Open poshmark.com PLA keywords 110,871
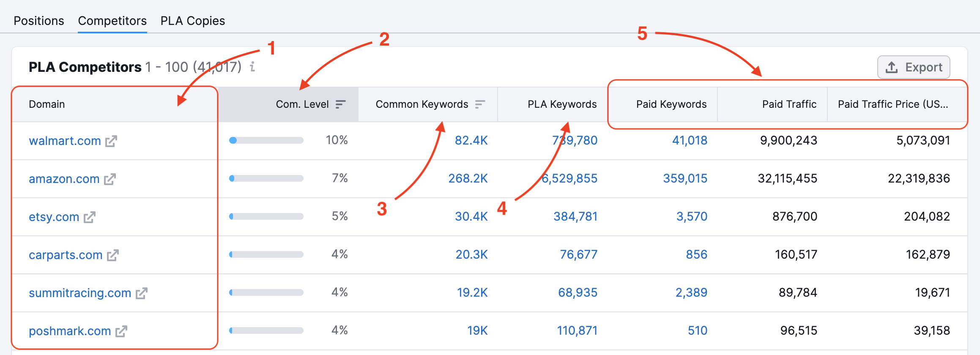The image size is (980, 355). click(x=578, y=330)
